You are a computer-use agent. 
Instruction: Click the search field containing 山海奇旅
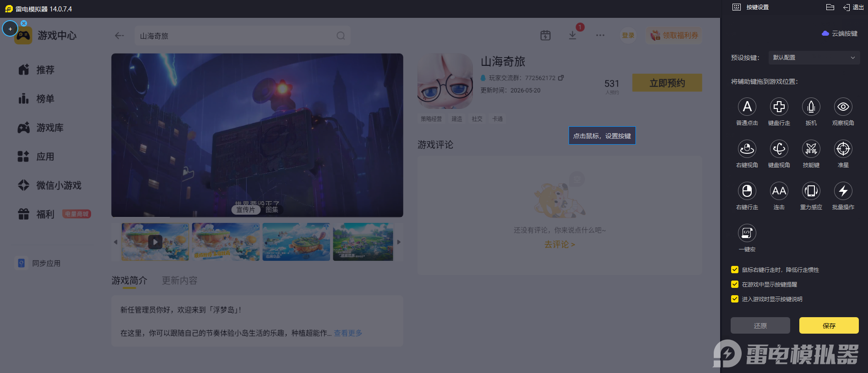(243, 36)
